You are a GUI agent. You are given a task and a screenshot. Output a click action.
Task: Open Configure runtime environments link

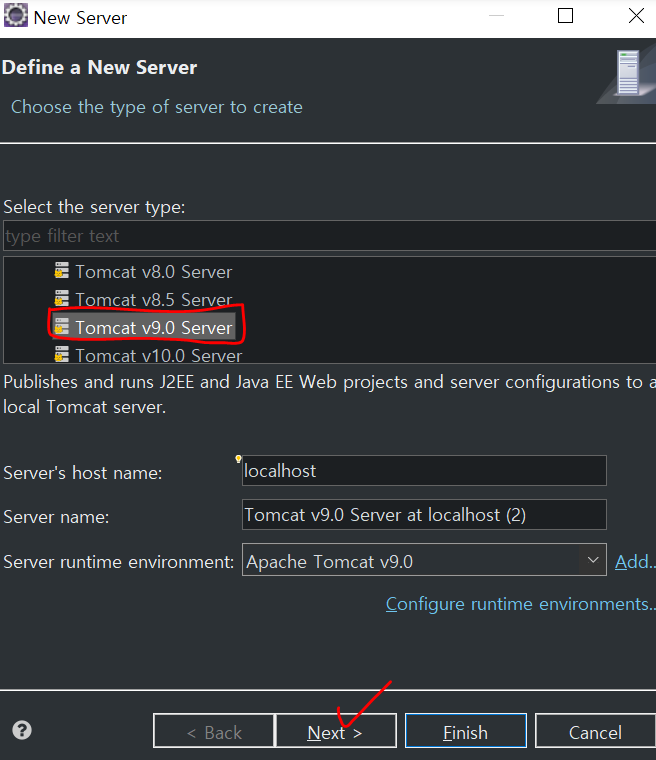[521, 604]
